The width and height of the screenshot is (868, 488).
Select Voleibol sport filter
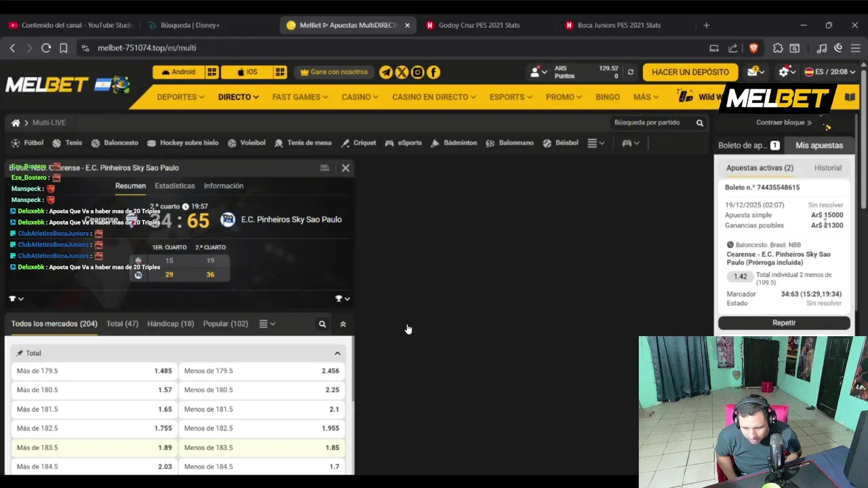pyautogui.click(x=246, y=143)
